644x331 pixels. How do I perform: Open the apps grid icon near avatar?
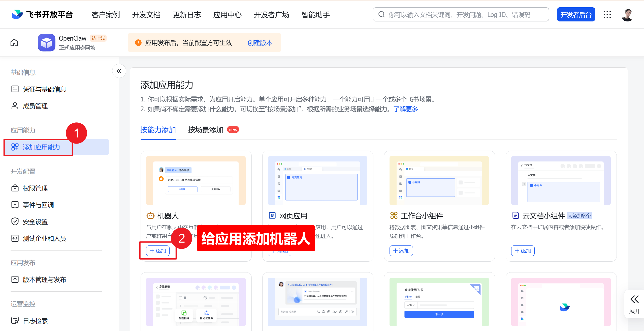coord(607,15)
